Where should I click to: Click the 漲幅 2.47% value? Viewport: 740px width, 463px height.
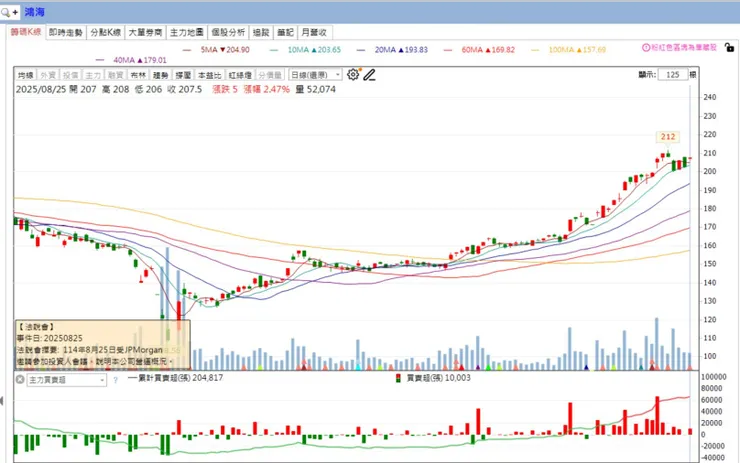tap(267, 90)
